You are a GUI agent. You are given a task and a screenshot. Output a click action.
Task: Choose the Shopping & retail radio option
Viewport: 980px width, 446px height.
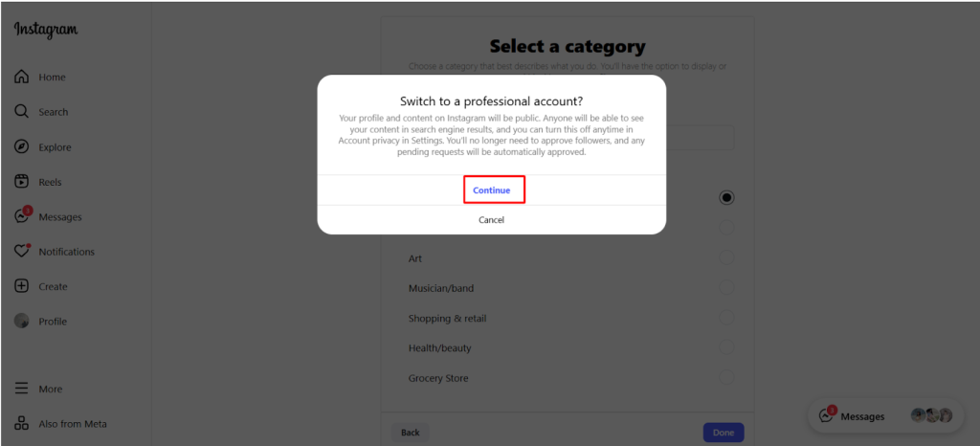[726, 318]
